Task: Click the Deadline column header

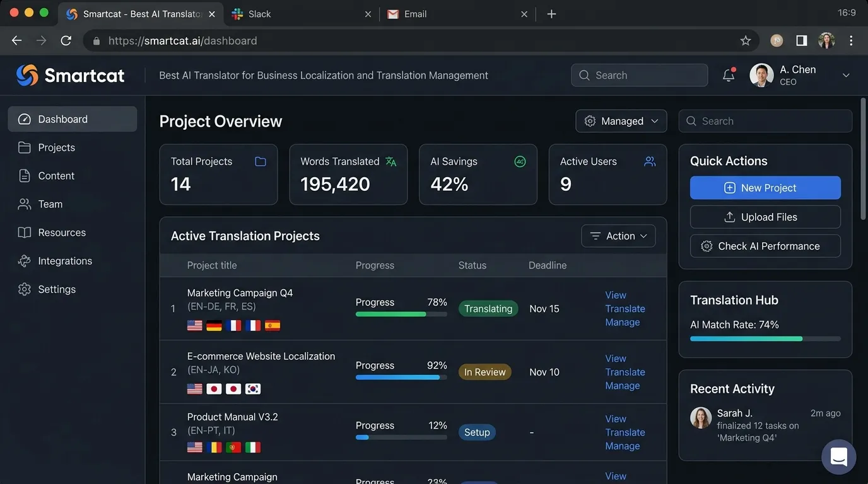Action: pos(548,265)
